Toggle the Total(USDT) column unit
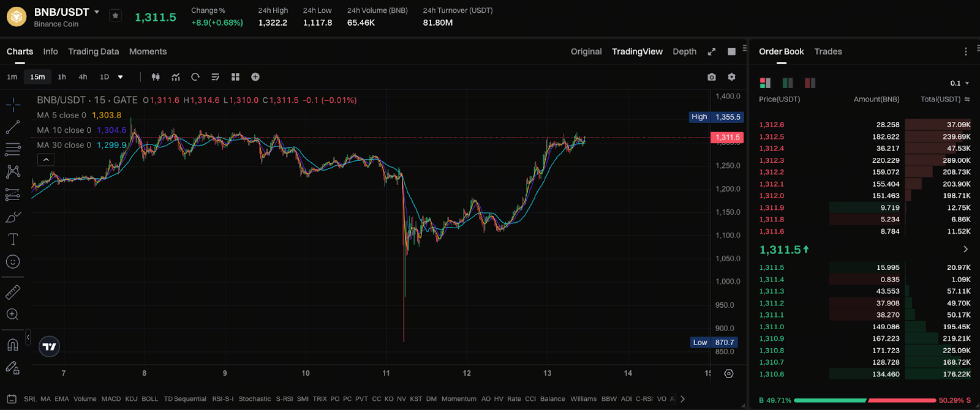The height and width of the screenshot is (410, 980). 967,99
